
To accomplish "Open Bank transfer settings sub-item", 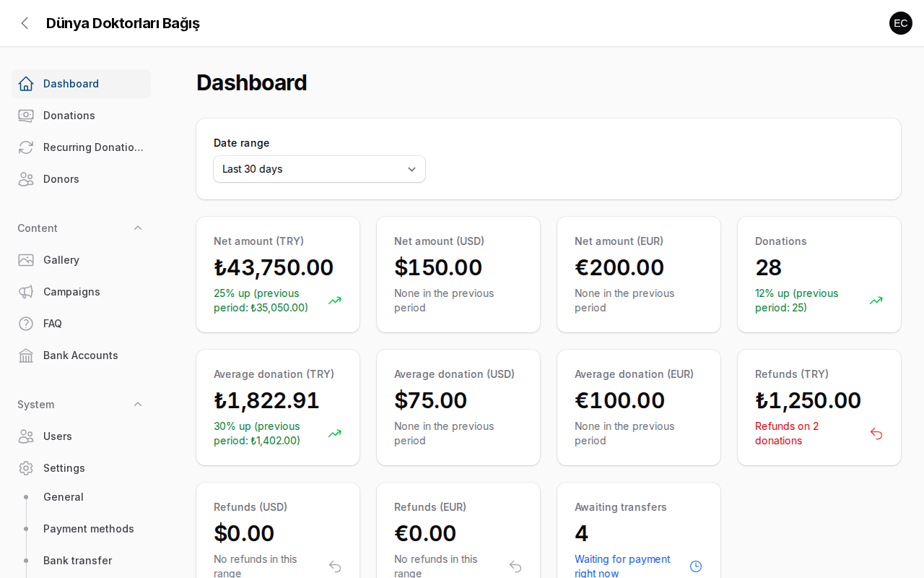I will 81,561.
